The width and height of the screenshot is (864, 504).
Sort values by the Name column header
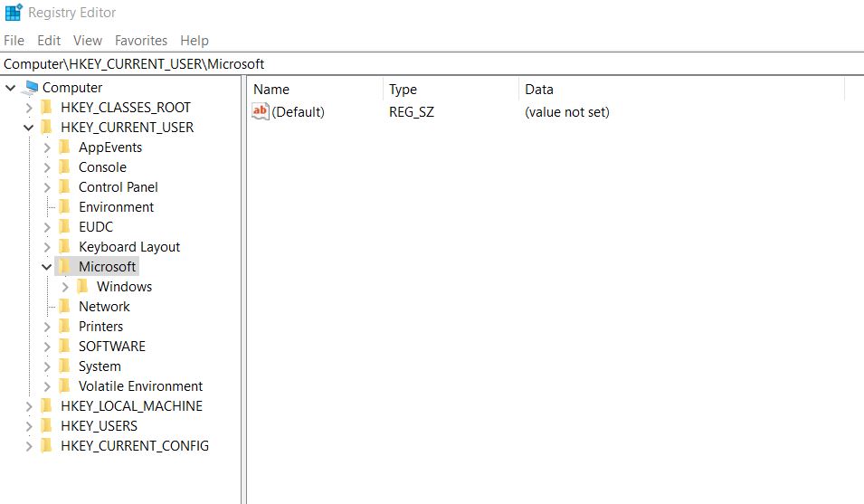click(x=316, y=90)
